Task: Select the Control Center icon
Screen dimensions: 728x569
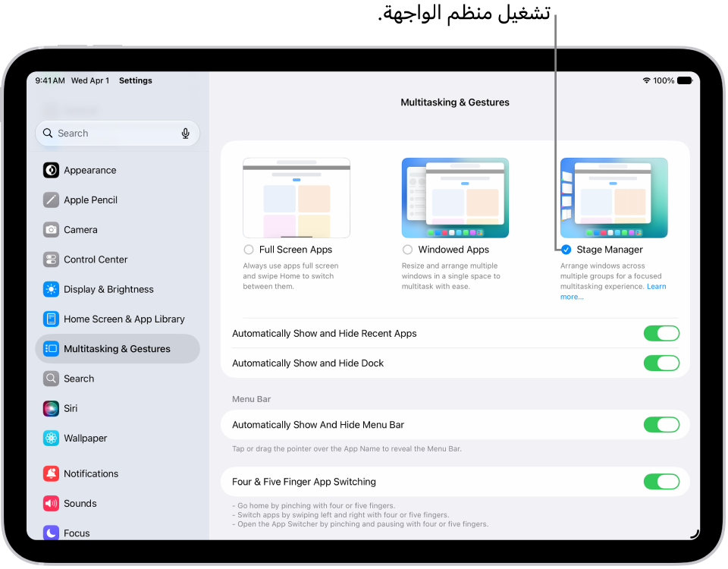Action: [51, 259]
